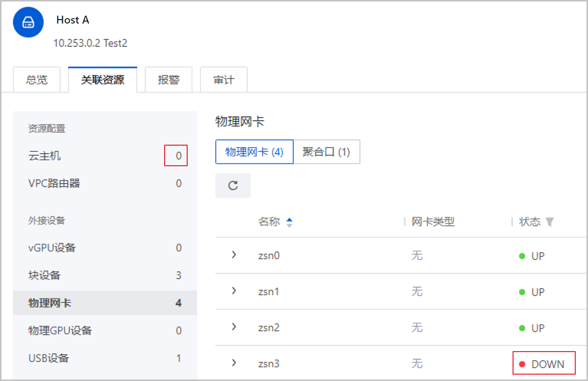588x381 pixels.
Task: Sort by 名称 column sort arrows
Action: (289, 222)
